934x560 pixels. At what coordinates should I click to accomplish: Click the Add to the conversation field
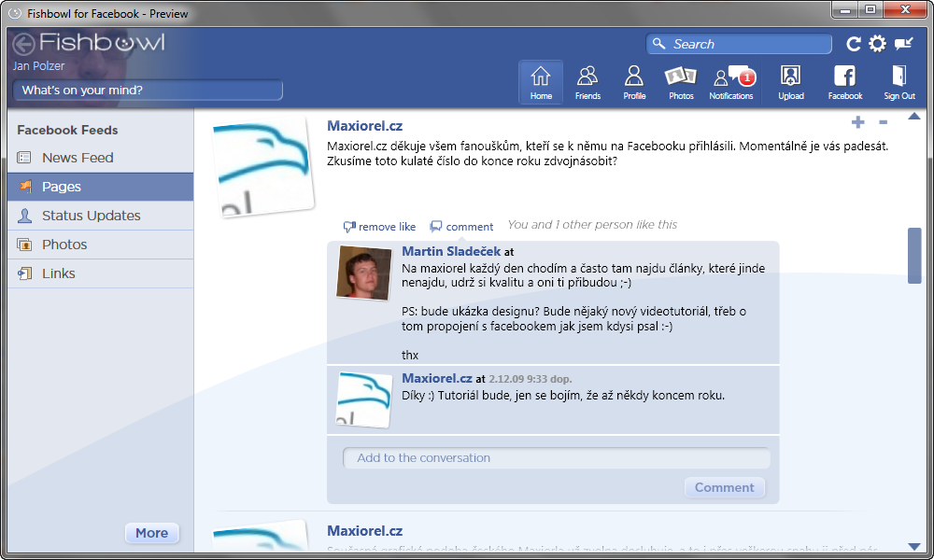point(556,458)
